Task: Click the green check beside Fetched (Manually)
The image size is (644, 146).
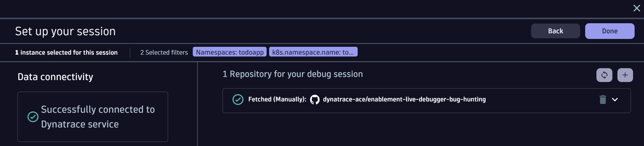Action: (x=238, y=100)
